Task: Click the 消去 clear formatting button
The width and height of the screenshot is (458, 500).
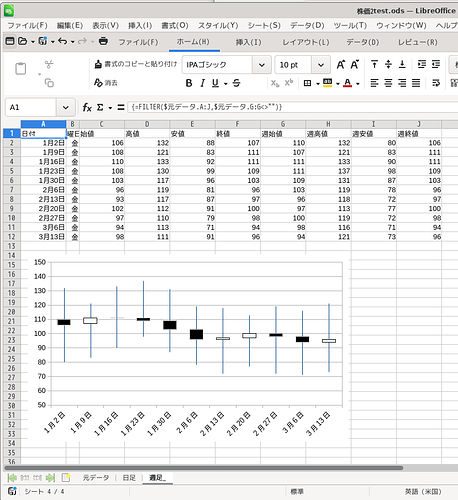Action: (x=106, y=83)
